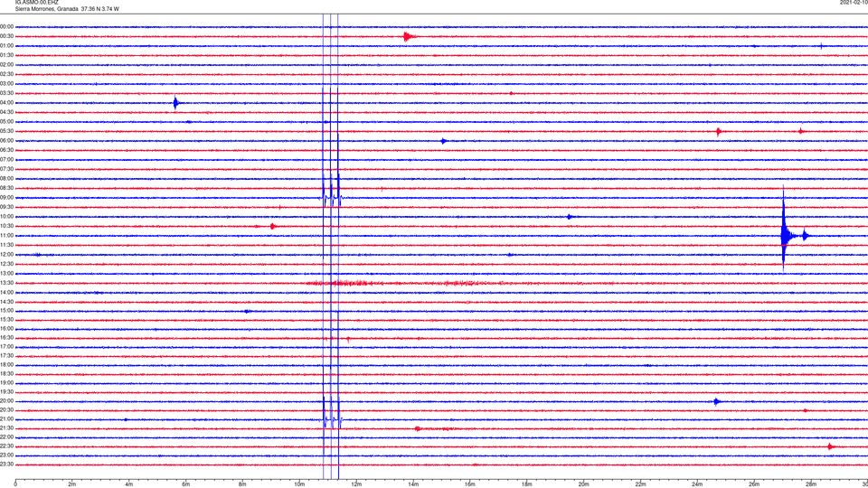Click the blue event on 20:00 trace
Screen dimensions: 868x488
(x=717, y=401)
